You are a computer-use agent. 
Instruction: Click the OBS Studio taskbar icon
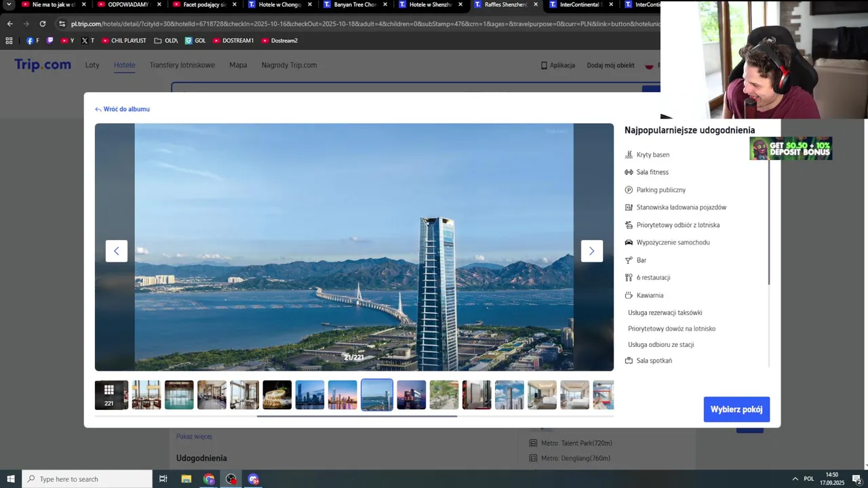(231, 479)
